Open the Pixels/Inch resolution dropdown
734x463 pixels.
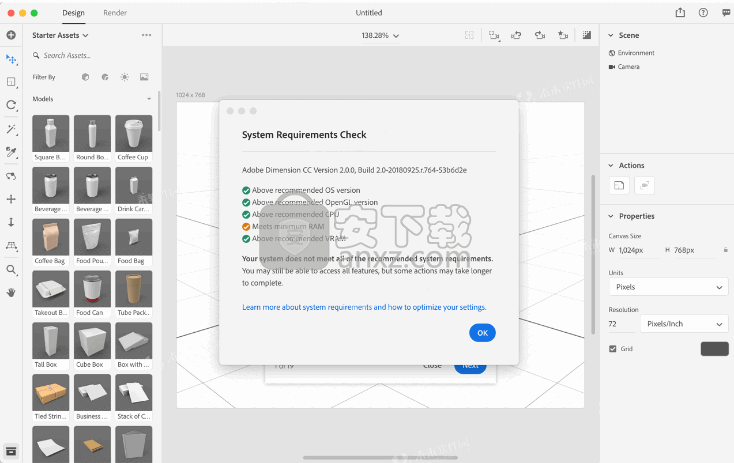(684, 324)
